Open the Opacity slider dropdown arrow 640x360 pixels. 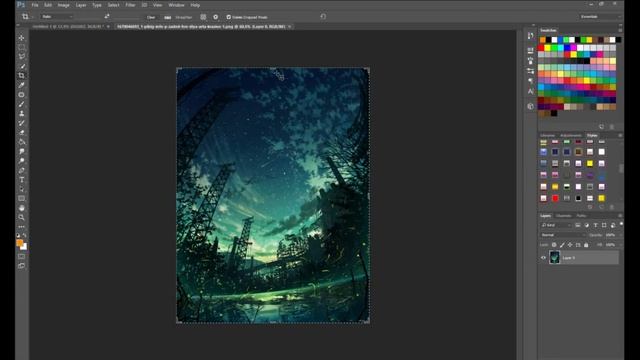coord(621,235)
